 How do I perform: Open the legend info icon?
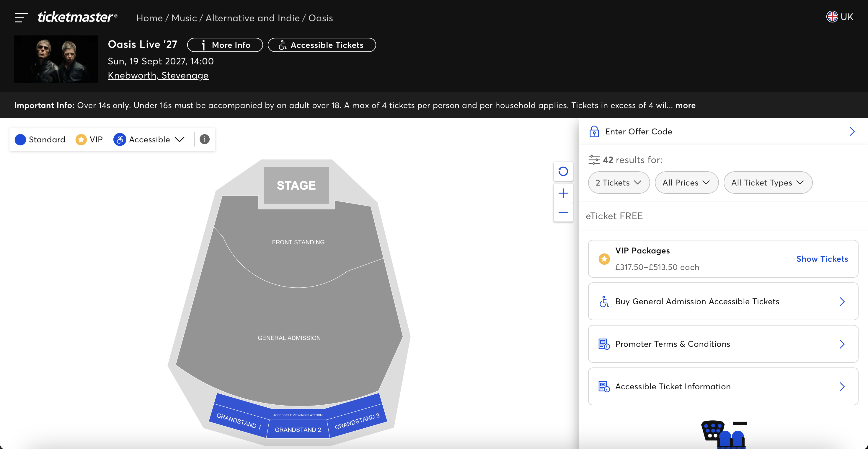click(x=205, y=139)
